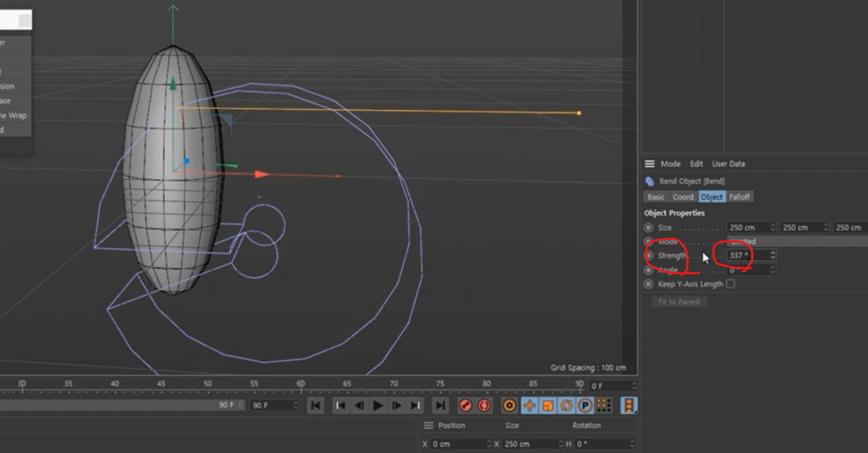Image resolution: width=868 pixels, height=453 pixels.
Task: Click the Bend Object deformer icon
Action: coord(650,181)
